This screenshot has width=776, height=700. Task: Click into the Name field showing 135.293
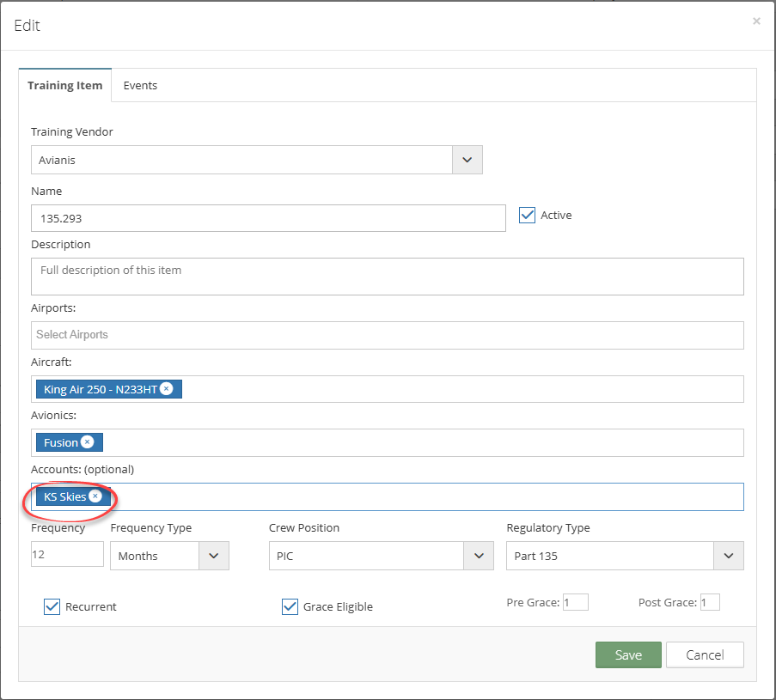[268, 218]
